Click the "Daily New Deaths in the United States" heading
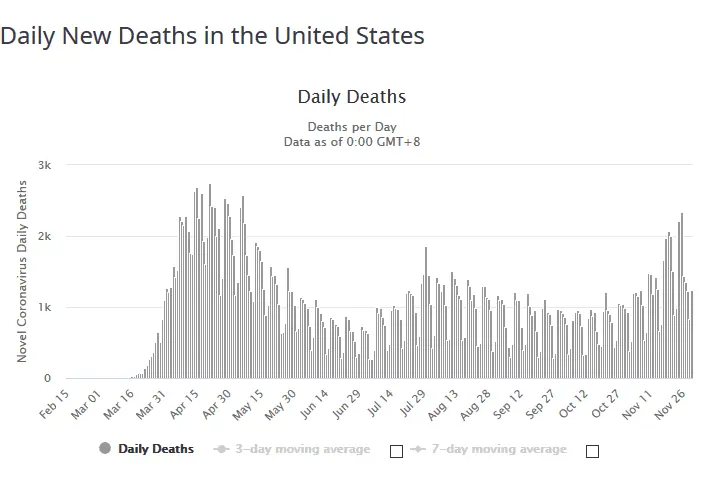The height and width of the screenshot is (479, 703). 212,36
